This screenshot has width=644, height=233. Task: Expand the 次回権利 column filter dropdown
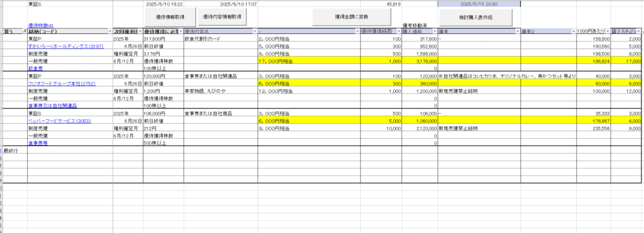coord(140,31)
